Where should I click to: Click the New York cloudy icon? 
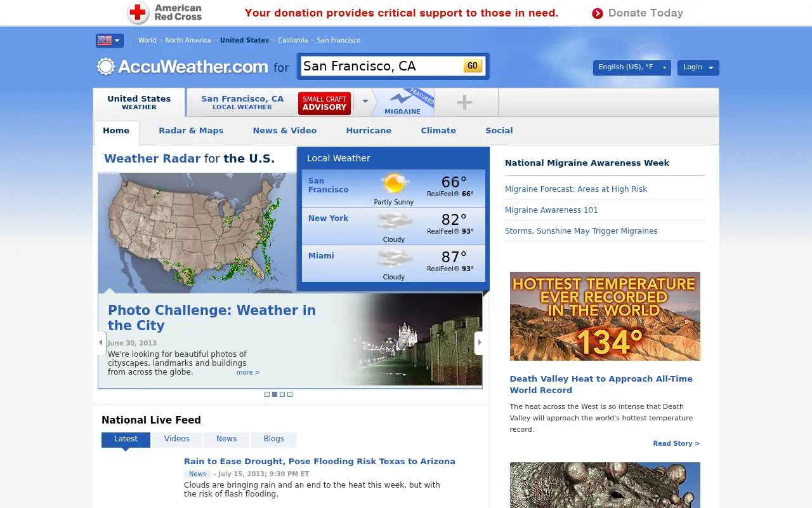394,222
